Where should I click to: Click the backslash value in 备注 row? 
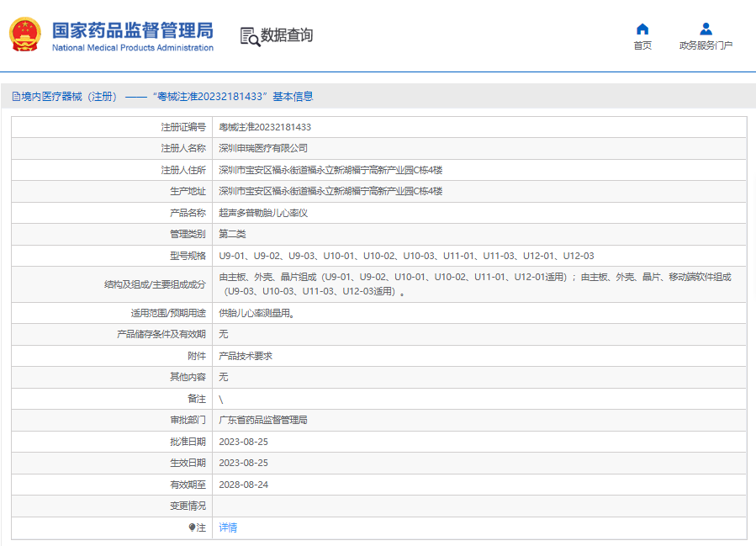[221, 400]
